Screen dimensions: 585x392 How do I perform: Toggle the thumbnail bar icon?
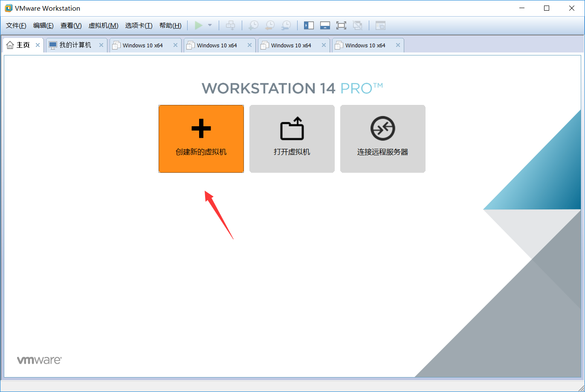[x=325, y=26]
